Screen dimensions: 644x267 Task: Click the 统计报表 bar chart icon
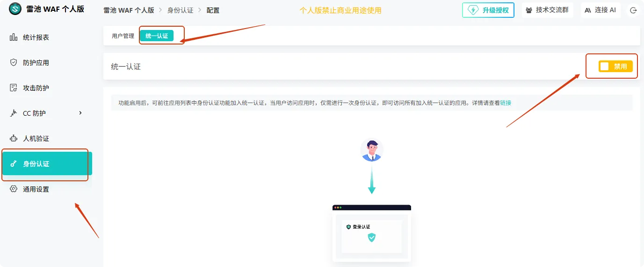(14, 37)
